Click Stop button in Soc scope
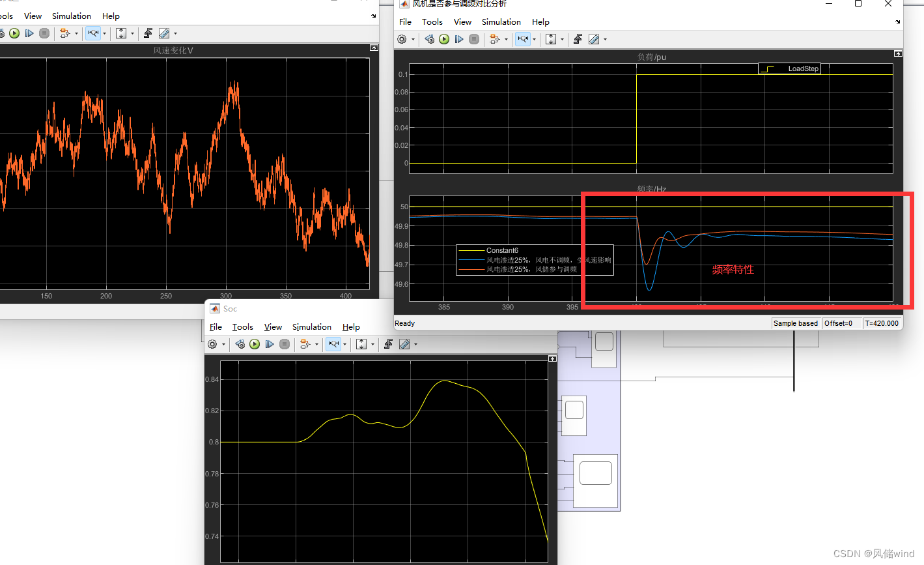The image size is (924, 565). 285,344
